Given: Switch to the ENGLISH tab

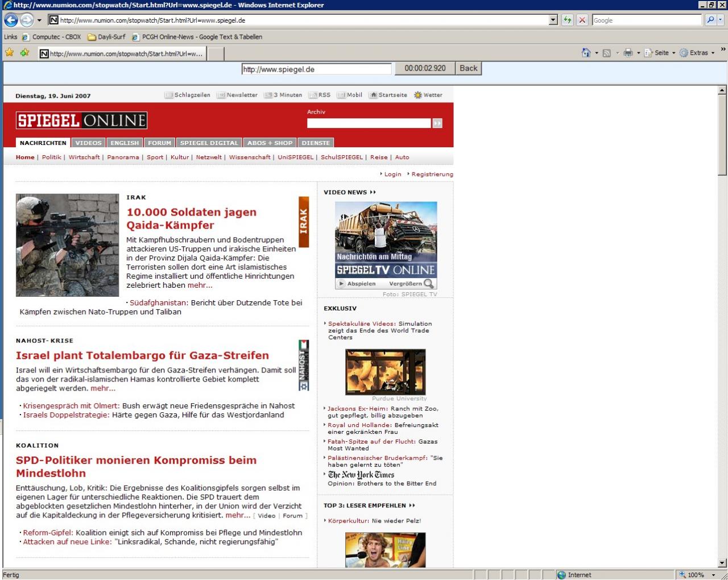Looking at the screenshot, I should [125, 143].
